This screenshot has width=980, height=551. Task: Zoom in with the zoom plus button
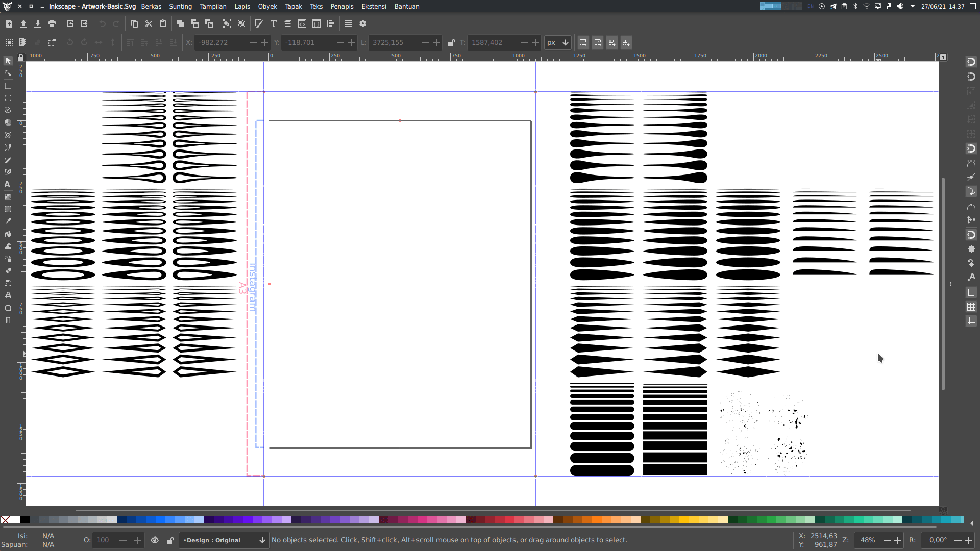click(897, 540)
